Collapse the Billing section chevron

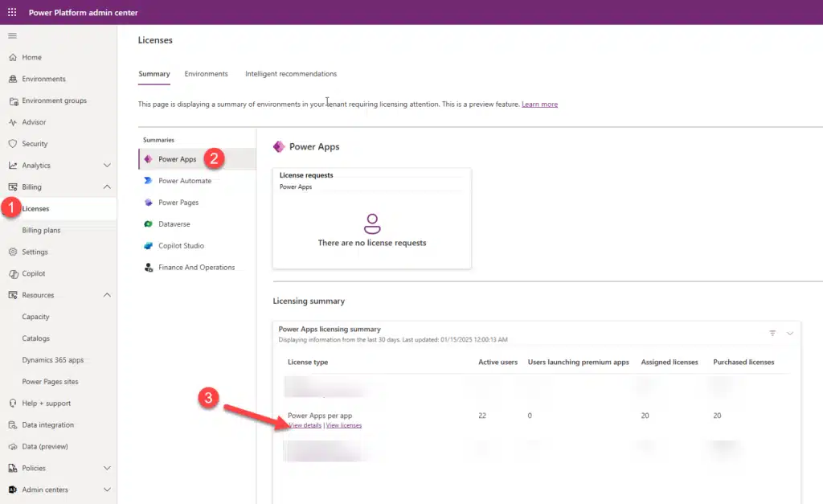pos(107,187)
